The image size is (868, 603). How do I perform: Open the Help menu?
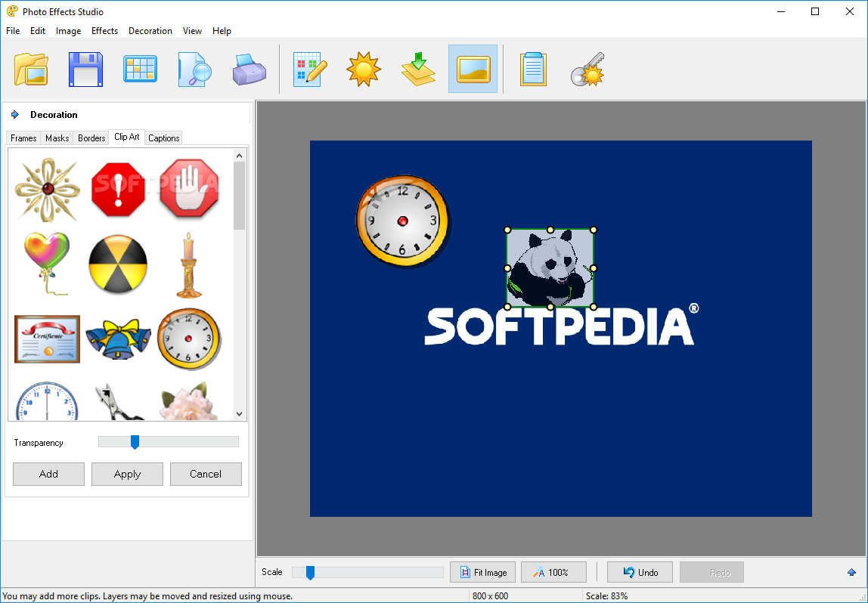(x=222, y=31)
